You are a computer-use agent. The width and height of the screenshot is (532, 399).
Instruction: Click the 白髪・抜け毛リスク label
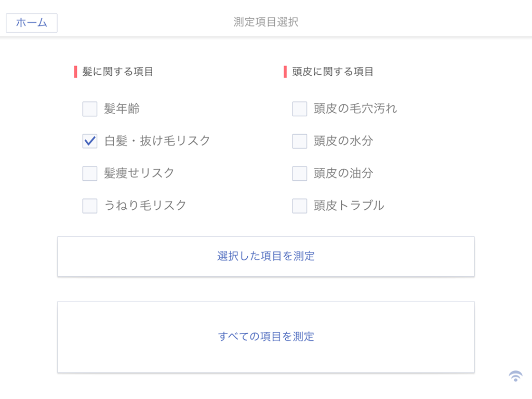[157, 141]
